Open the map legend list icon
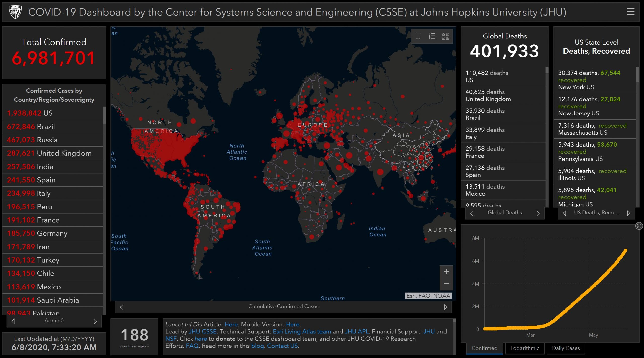Screen dimensions: 644x358 point(432,36)
